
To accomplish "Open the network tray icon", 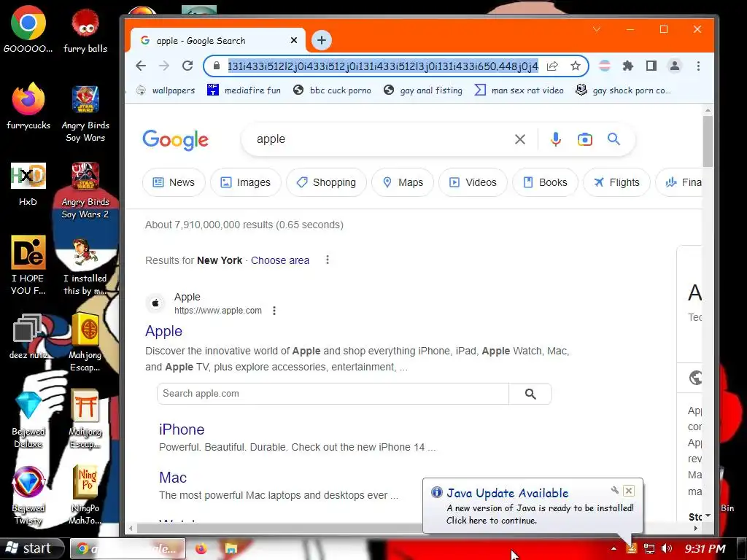I will (649, 548).
